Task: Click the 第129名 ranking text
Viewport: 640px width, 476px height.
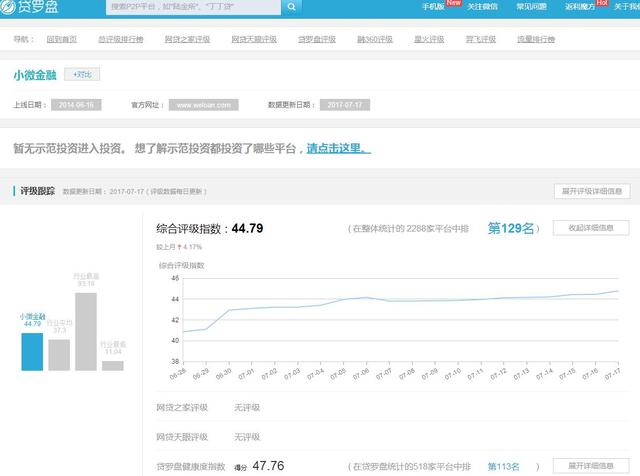Action: click(511, 228)
